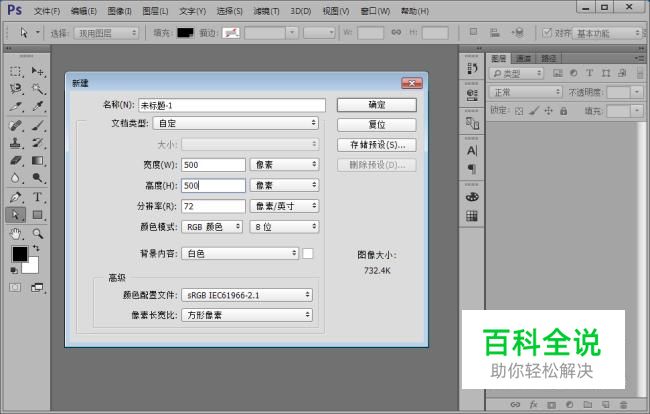Viewport: 650px width, 414px height.
Task: Select the Hand tool
Action: coord(15,234)
